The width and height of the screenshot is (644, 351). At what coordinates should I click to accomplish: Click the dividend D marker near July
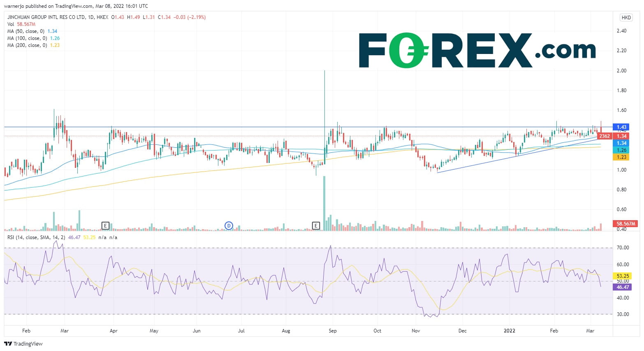[229, 225]
